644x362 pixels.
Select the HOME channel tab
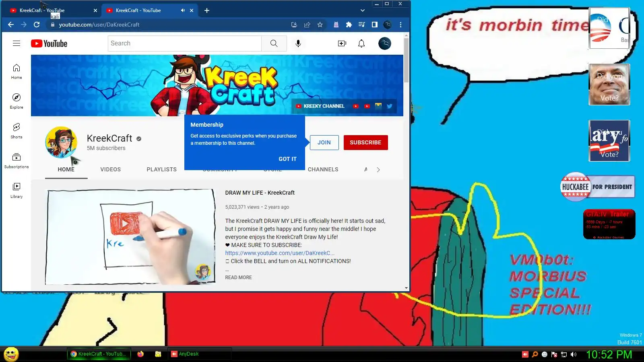(66, 169)
